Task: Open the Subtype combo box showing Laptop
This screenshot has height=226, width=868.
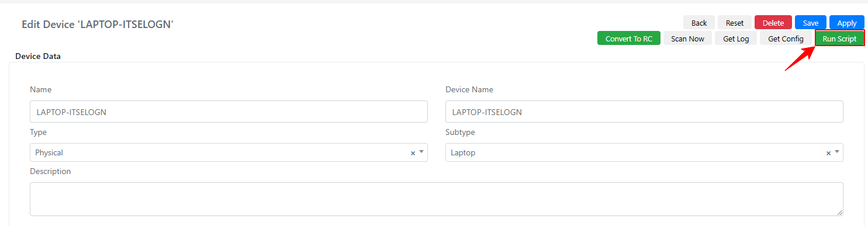Action: 644,152
